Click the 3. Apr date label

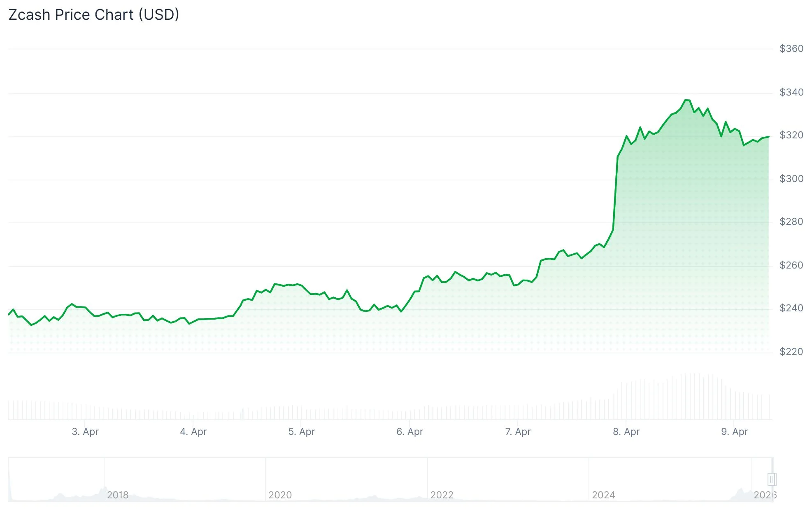[85, 432]
